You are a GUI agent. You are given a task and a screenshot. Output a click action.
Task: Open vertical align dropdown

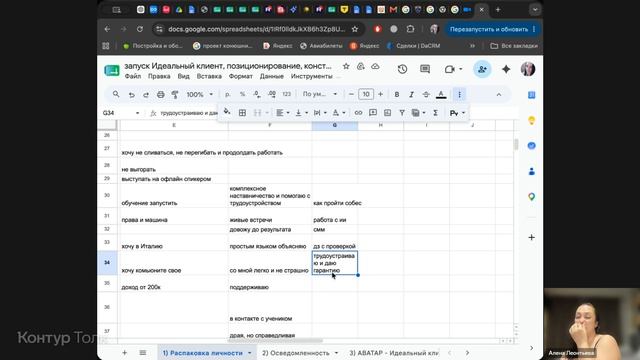(301, 113)
